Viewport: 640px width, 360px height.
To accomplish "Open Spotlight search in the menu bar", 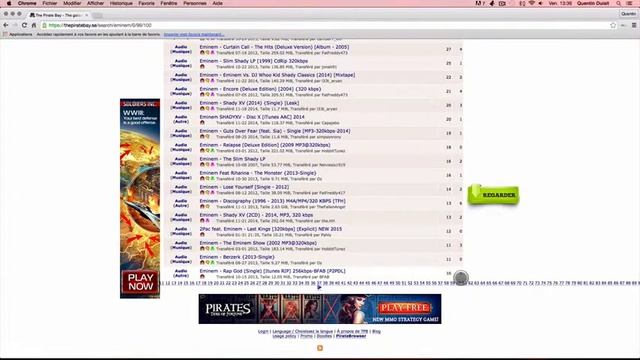I will [x=619, y=3].
